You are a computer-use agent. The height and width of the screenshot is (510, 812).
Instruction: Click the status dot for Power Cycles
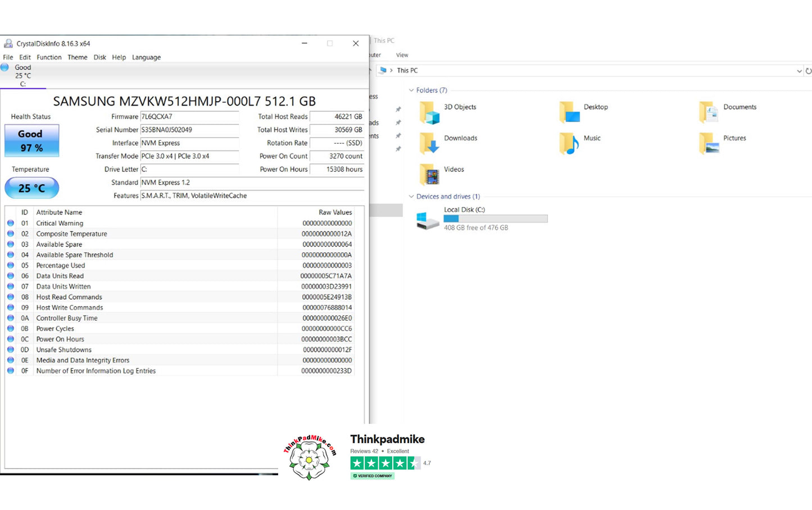point(11,329)
